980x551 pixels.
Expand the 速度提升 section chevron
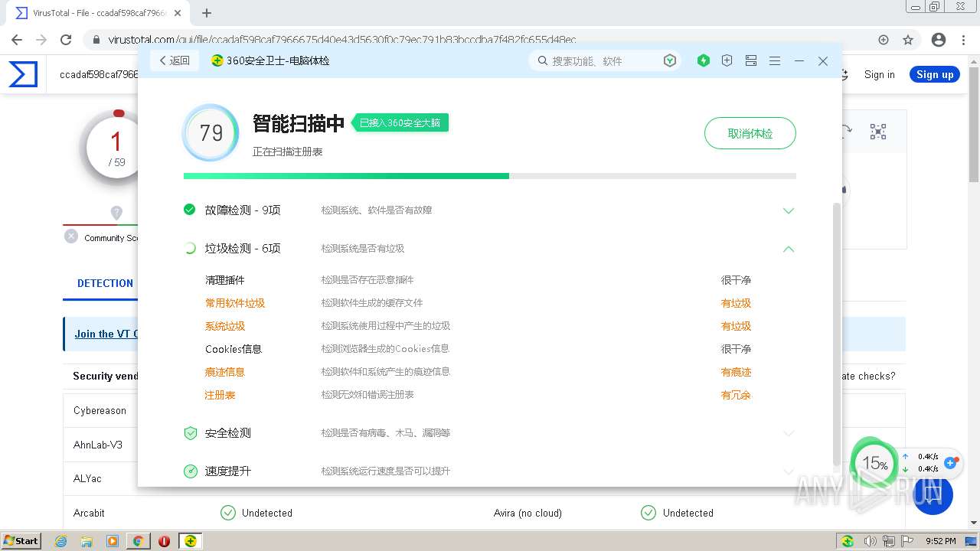tap(789, 471)
